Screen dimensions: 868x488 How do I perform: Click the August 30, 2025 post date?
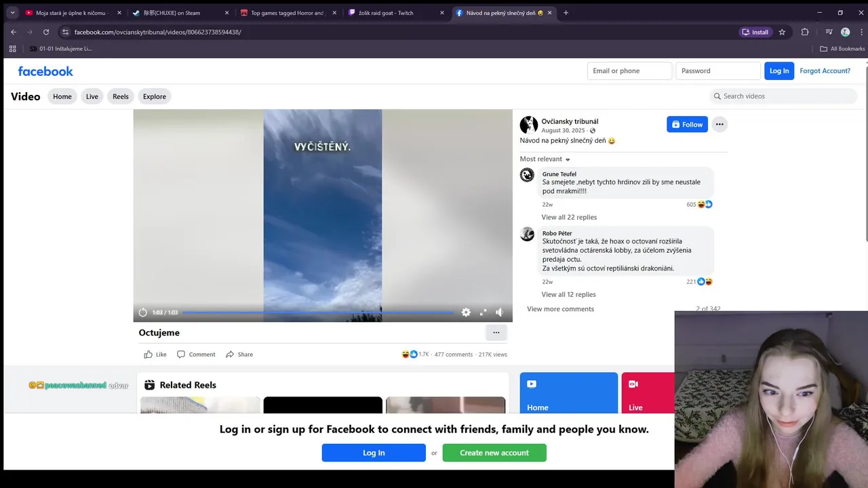[x=563, y=130]
